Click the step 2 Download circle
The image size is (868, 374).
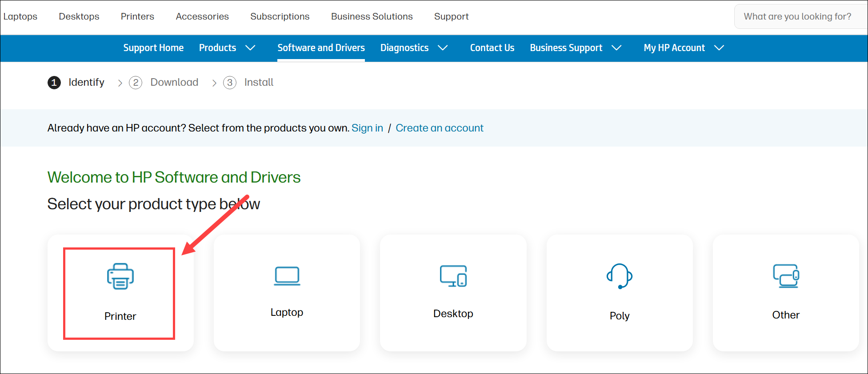pos(136,83)
